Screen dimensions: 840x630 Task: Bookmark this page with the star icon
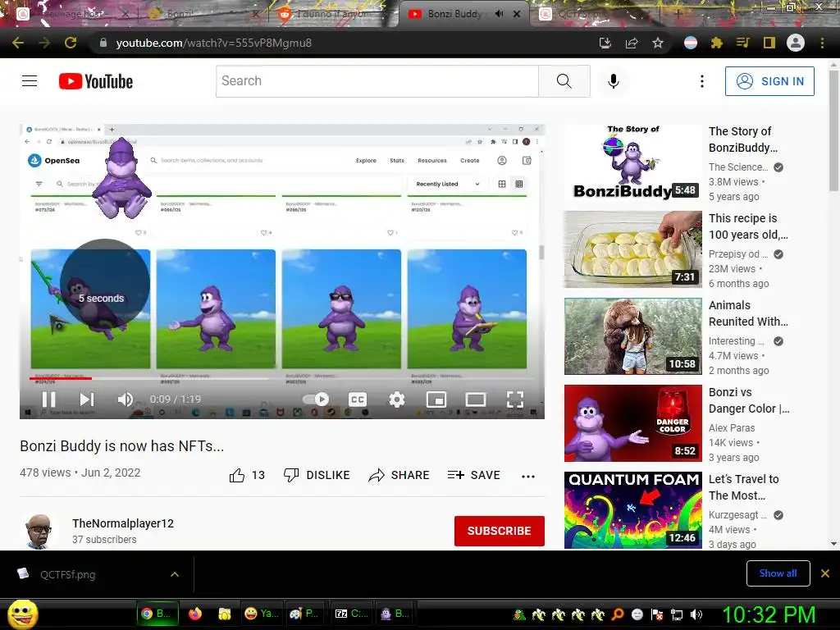[x=658, y=43]
